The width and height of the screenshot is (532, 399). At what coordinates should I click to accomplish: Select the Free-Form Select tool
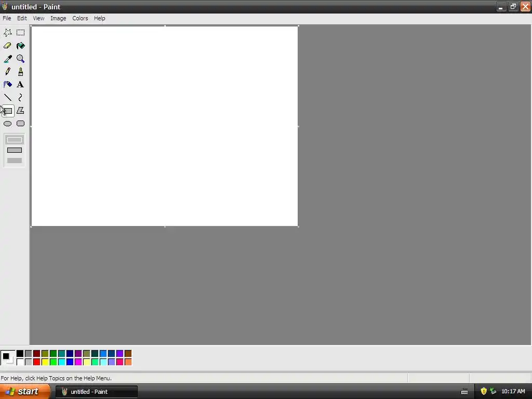(x=7, y=33)
